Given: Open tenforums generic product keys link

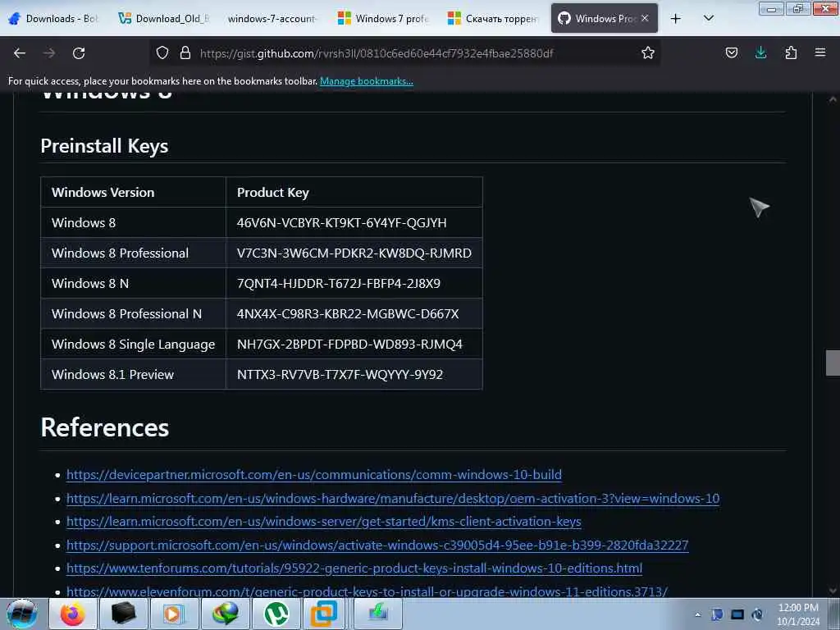Looking at the screenshot, I should point(354,568).
